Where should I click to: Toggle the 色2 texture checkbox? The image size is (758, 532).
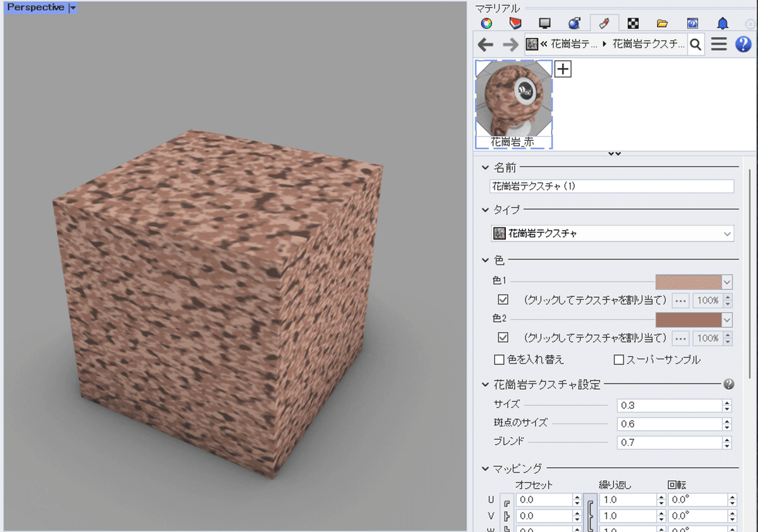pyautogui.click(x=503, y=337)
